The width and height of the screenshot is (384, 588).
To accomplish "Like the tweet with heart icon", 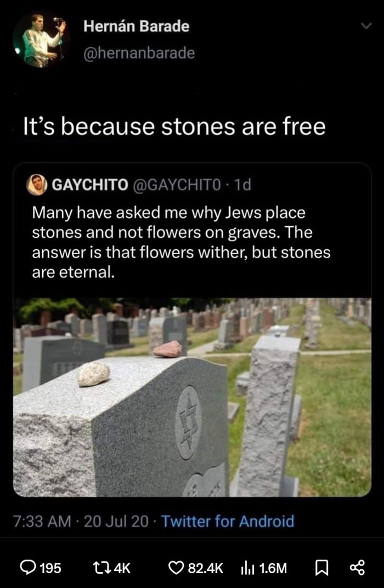I will click(x=176, y=568).
